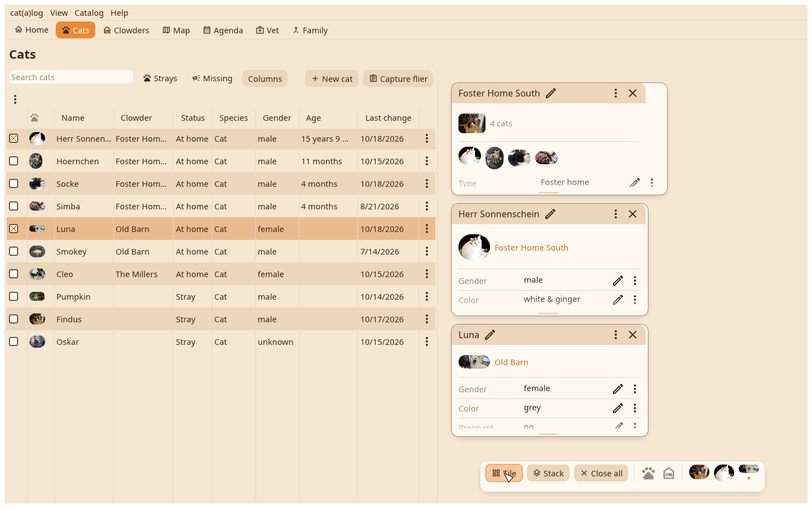The image size is (812, 508).
Task: Open the row menu for Simba
Action: coord(427,206)
